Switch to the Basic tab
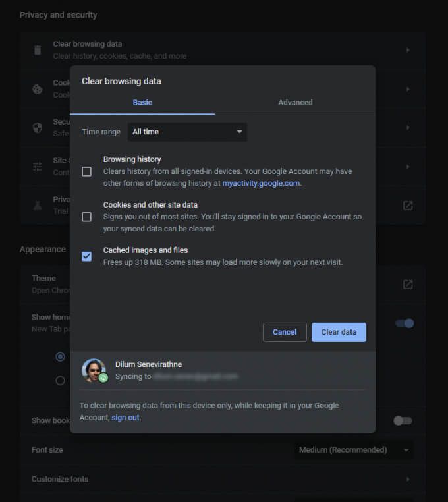 coord(142,103)
